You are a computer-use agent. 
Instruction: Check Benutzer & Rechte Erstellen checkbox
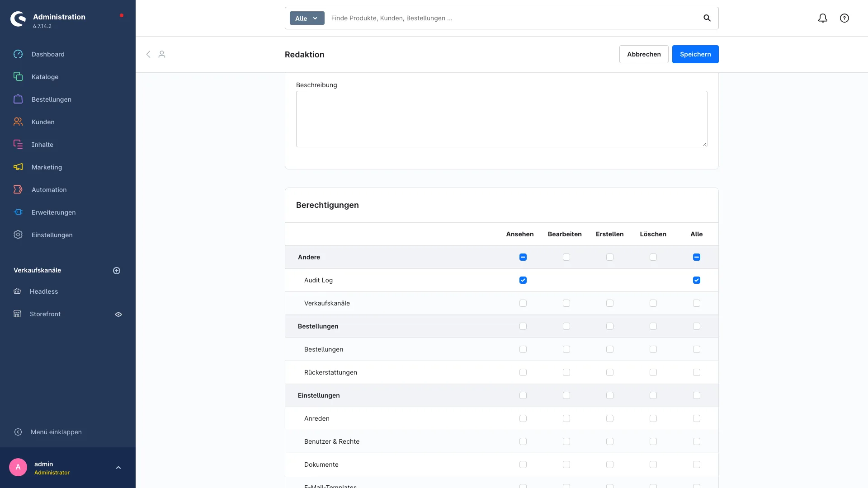click(x=610, y=441)
